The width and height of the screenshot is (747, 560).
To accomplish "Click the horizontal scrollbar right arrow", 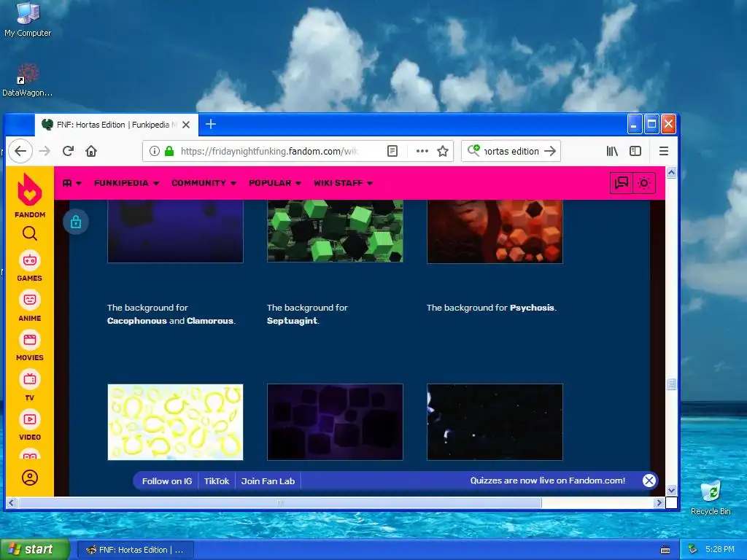I will pos(659,502).
